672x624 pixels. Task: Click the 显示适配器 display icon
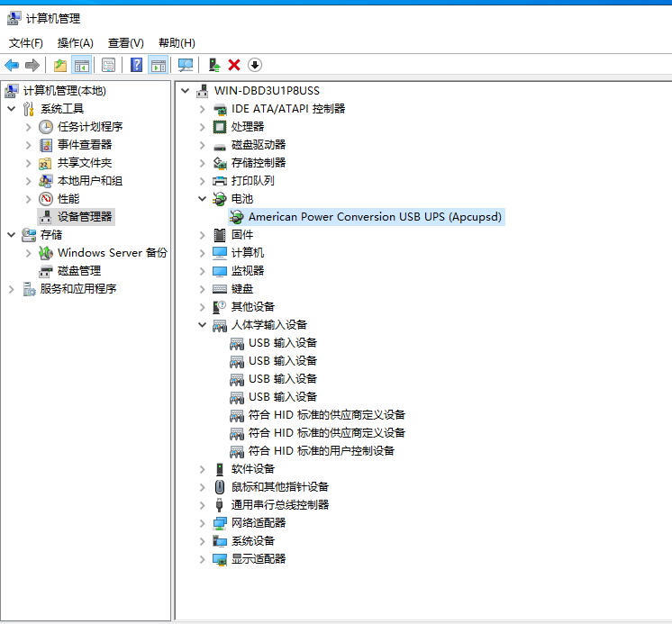pos(220,559)
